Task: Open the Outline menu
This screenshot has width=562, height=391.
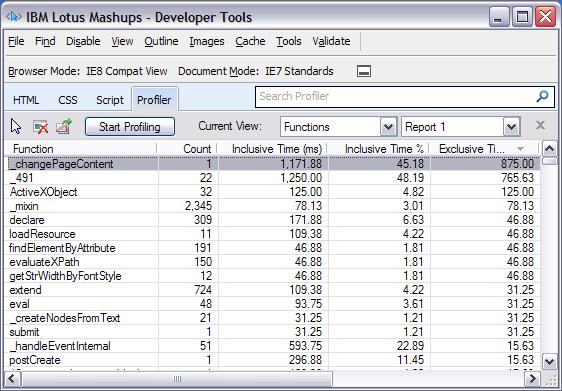Action: (x=161, y=41)
